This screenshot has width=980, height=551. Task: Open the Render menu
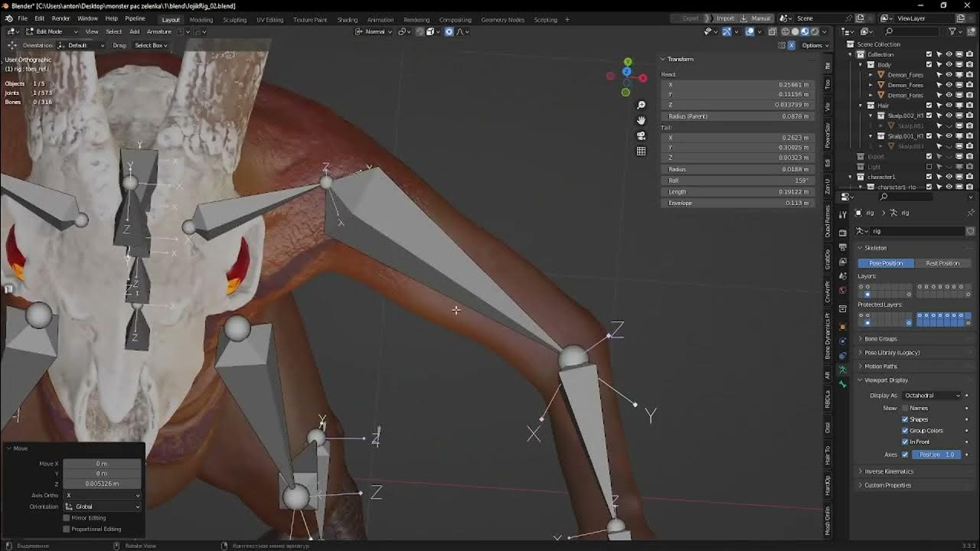tap(60, 18)
